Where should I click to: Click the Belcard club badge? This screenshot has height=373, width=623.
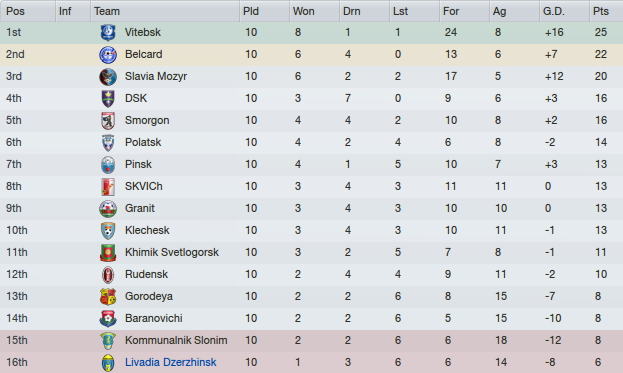pos(108,54)
